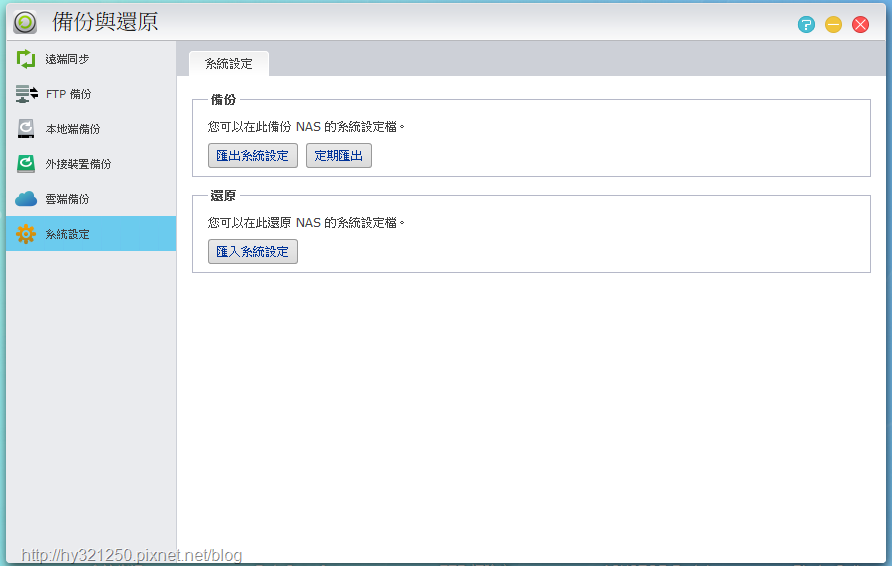Click the 備份與還原 app logo icon
Viewport: 892px width, 566px height.
coord(25,23)
